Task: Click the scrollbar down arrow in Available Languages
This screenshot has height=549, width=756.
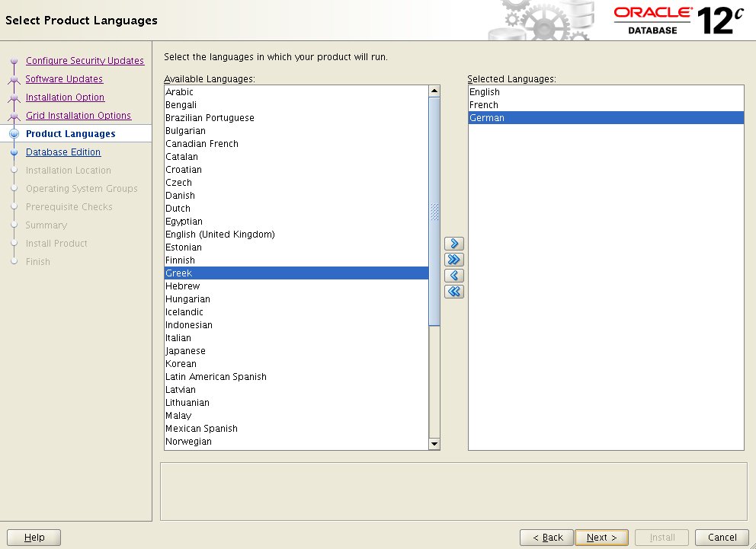Action: (435, 443)
